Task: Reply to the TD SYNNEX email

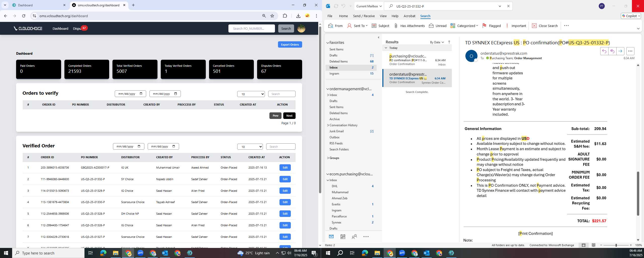Action: click(604, 51)
